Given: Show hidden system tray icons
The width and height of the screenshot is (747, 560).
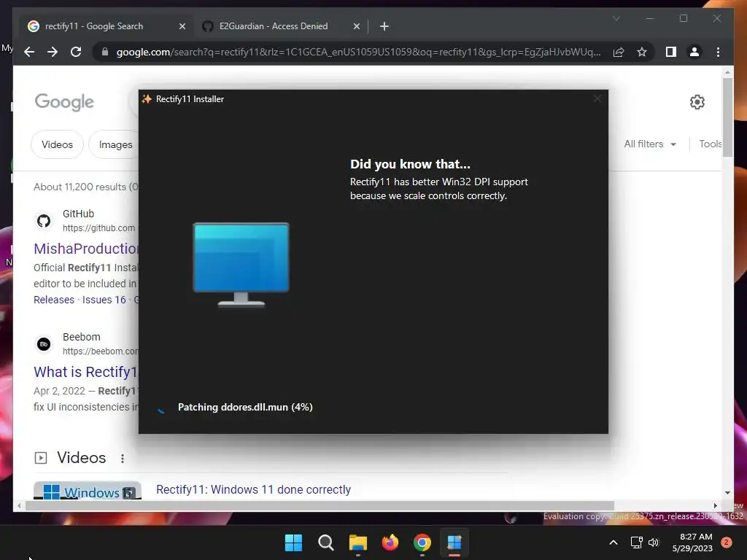Looking at the screenshot, I should tap(614, 542).
